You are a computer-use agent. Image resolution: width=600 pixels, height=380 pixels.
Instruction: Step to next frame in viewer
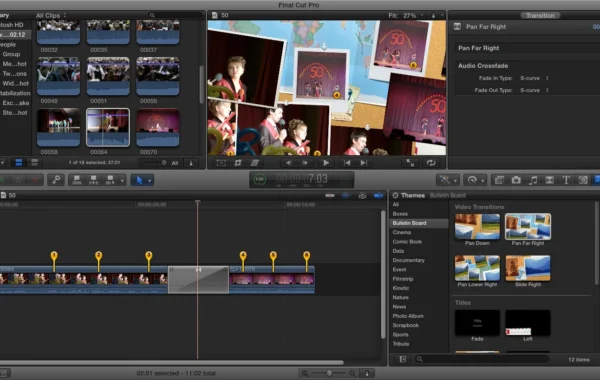pyautogui.click(x=305, y=163)
